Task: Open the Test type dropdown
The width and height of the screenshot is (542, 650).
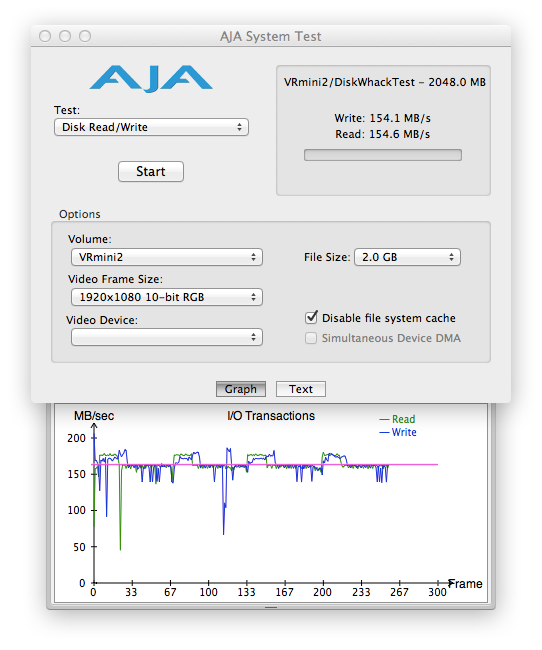Action: 151,127
